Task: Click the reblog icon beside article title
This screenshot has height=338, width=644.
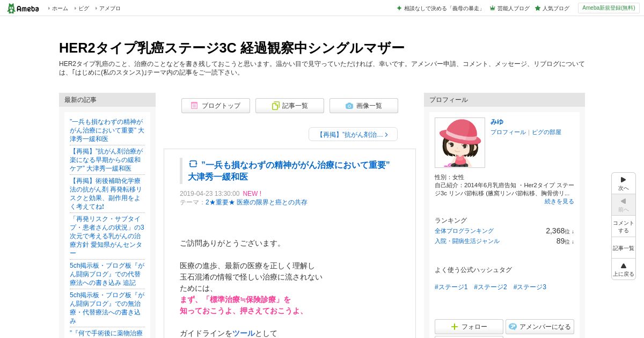Action: (193, 164)
